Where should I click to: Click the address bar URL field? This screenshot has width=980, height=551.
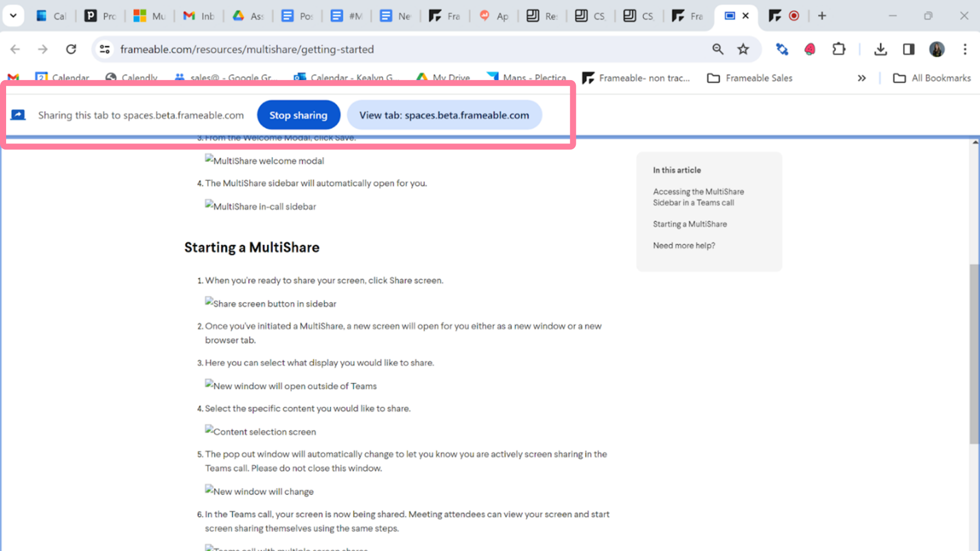(357, 49)
